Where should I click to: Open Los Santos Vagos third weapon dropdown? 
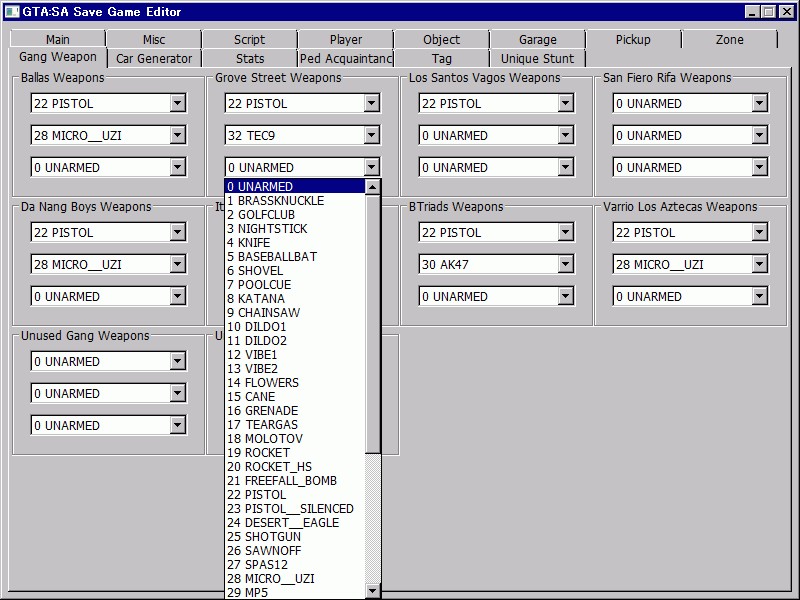click(x=565, y=167)
